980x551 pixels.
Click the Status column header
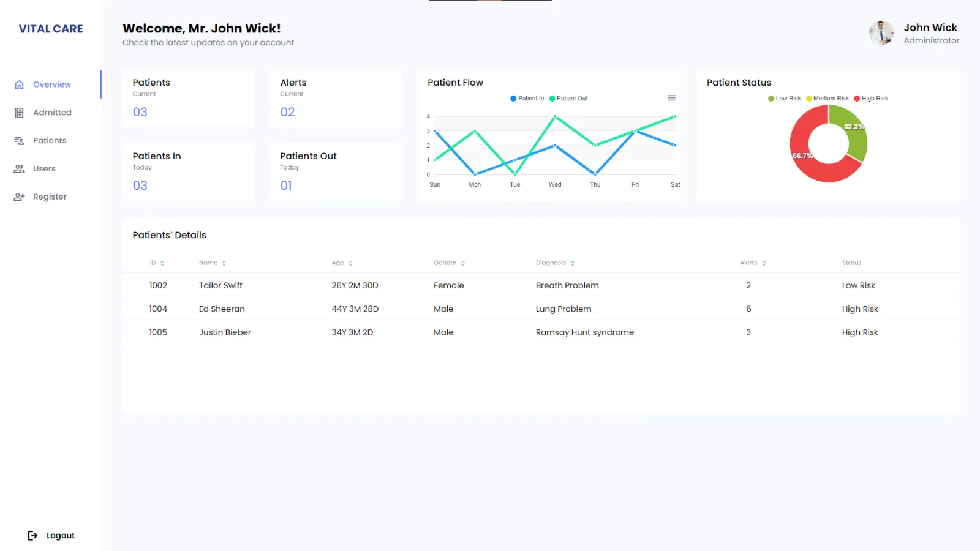pyautogui.click(x=851, y=263)
